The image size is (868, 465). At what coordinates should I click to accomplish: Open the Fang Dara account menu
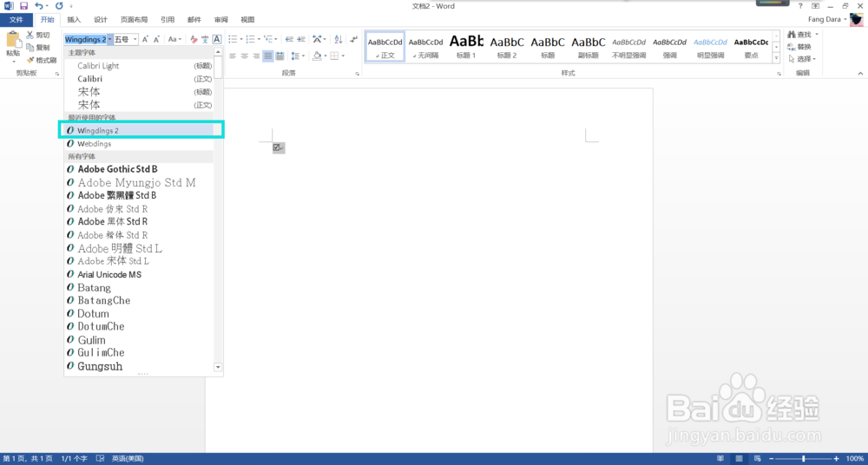coord(828,19)
